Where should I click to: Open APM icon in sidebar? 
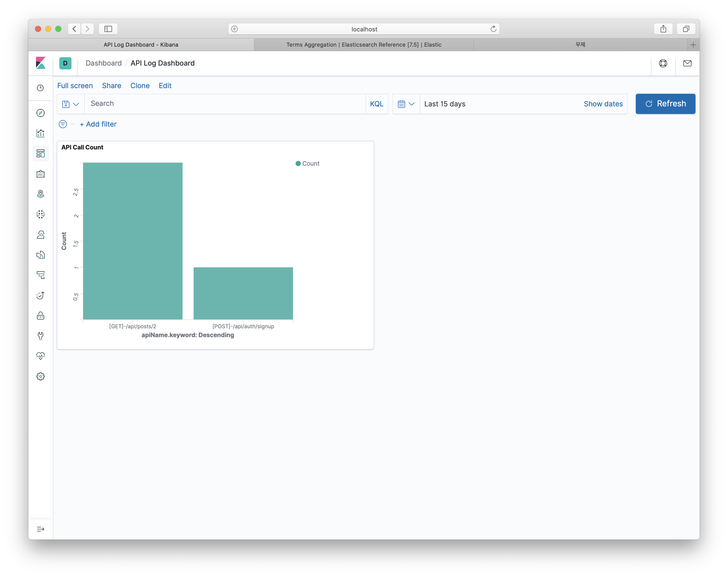pyautogui.click(x=41, y=275)
